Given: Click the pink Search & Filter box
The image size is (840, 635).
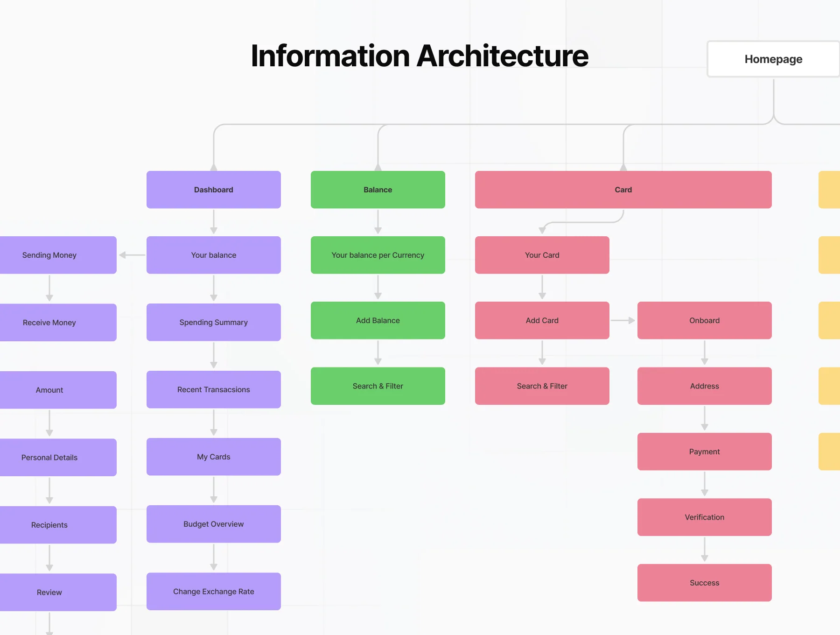Looking at the screenshot, I should tap(542, 386).
